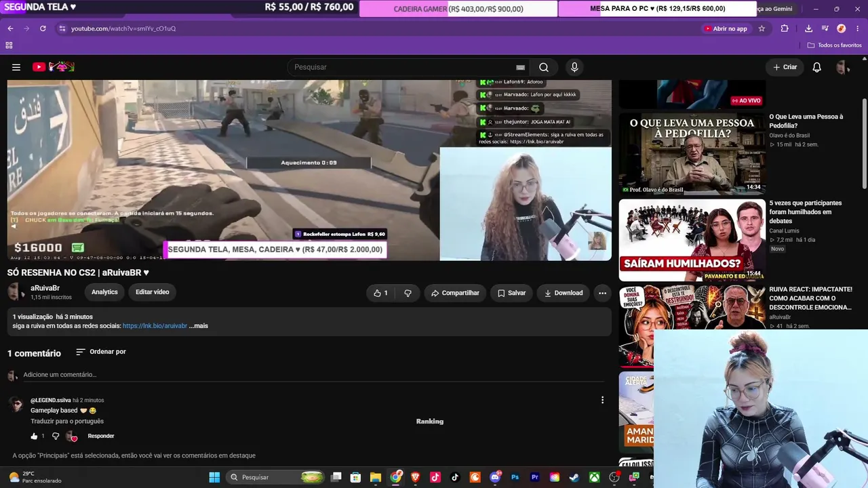Open Microsoft Store from taskbar
The image size is (868, 488).
pyautogui.click(x=355, y=477)
